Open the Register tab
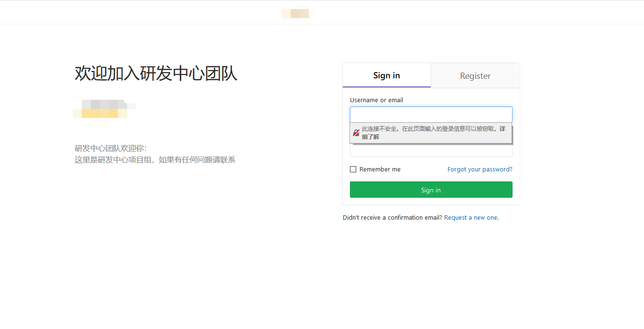Image resolution: width=644 pixels, height=329 pixels. coord(475,76)
